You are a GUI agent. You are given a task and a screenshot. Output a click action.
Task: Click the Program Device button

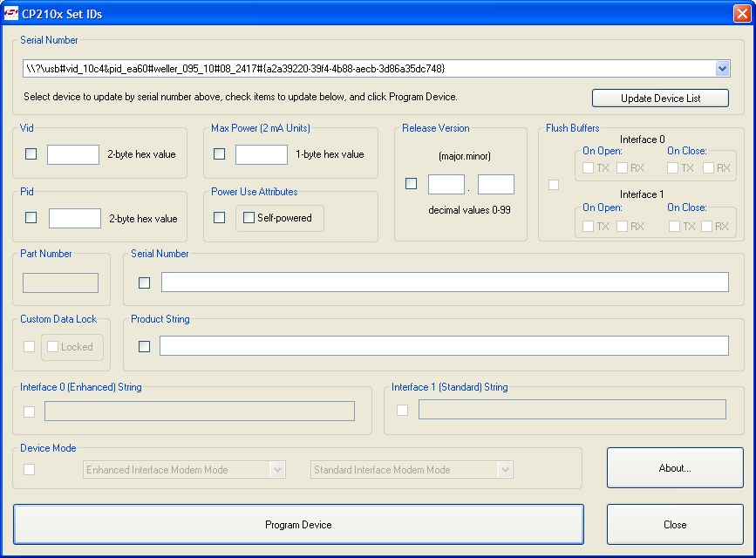pos(298,524)
